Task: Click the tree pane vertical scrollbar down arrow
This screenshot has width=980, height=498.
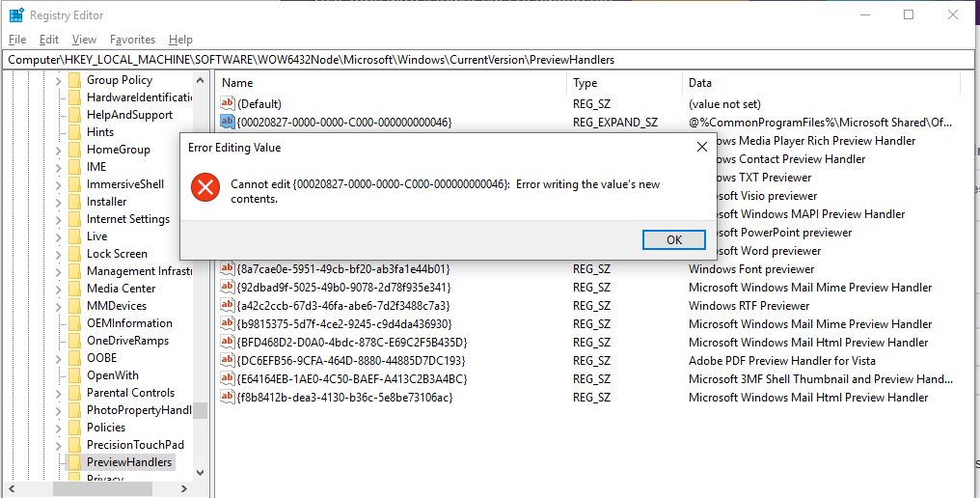Action: [x=200, y=473]
